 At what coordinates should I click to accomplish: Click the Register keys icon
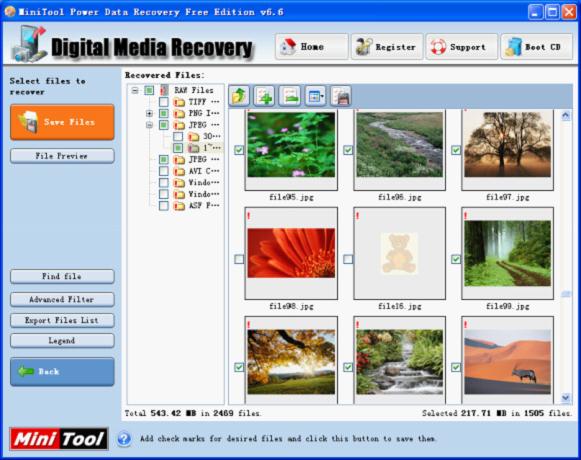(363, 47)
